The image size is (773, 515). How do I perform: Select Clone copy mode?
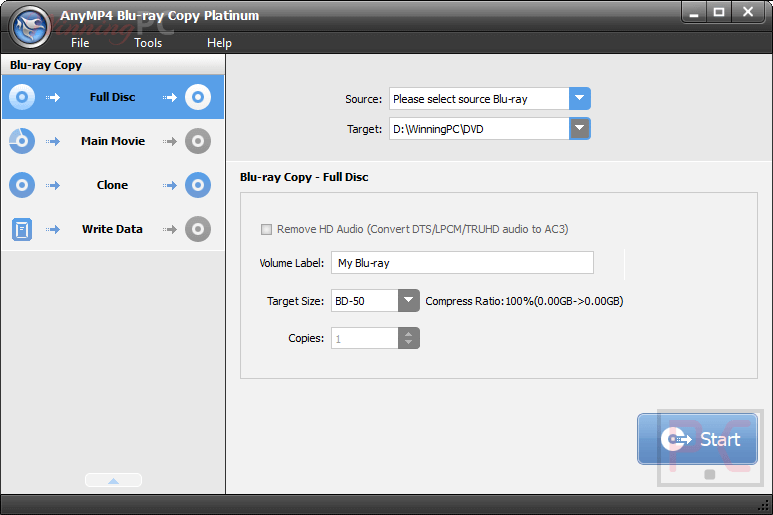tap(113, 185)
